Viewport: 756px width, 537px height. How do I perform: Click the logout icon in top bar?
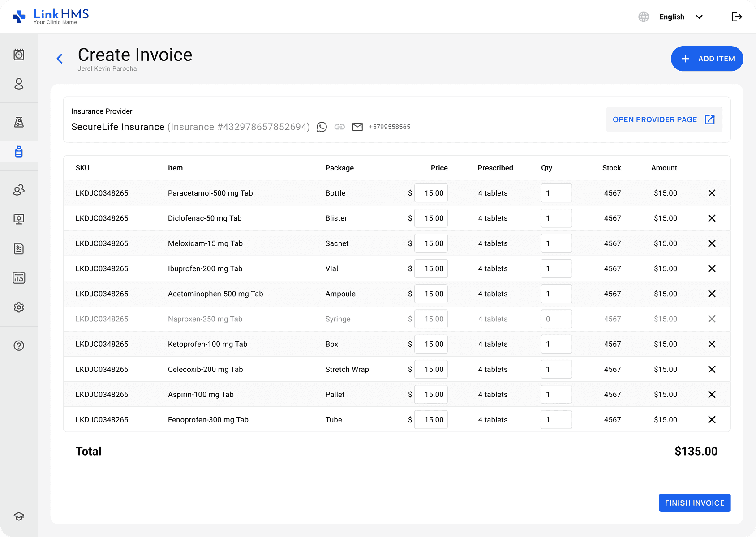[737, 17]
